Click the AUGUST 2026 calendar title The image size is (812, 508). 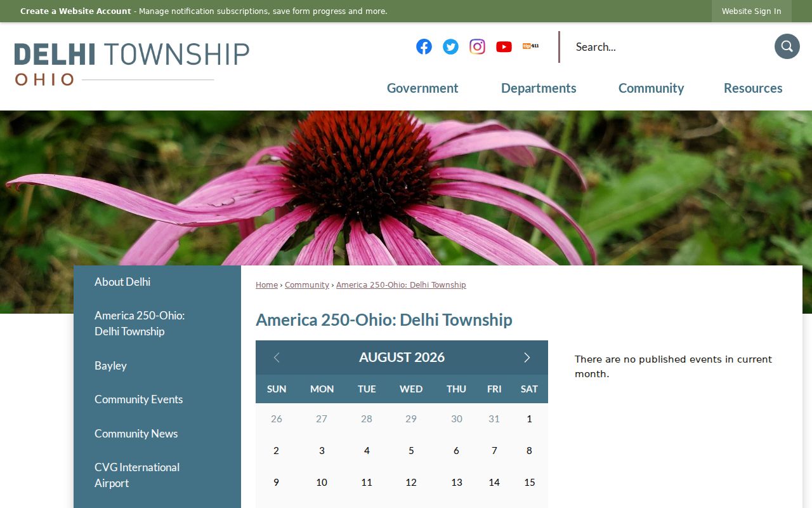coord(402,358)
